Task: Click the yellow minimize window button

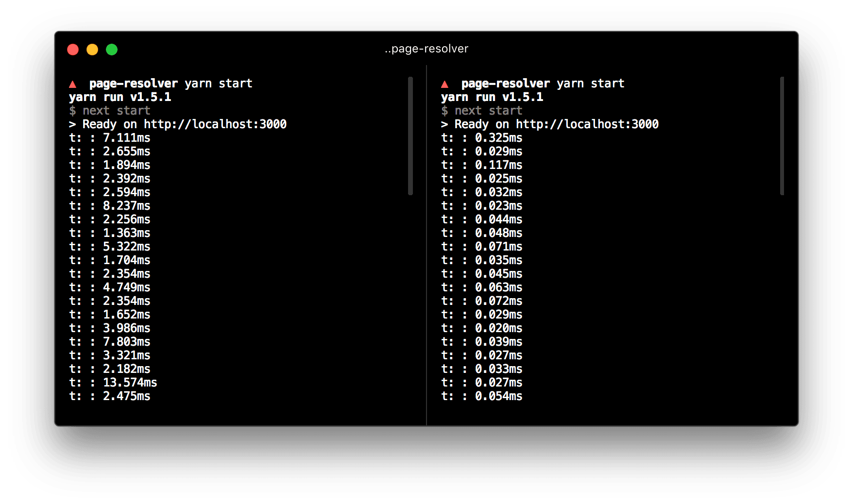Action: (92, 50)
